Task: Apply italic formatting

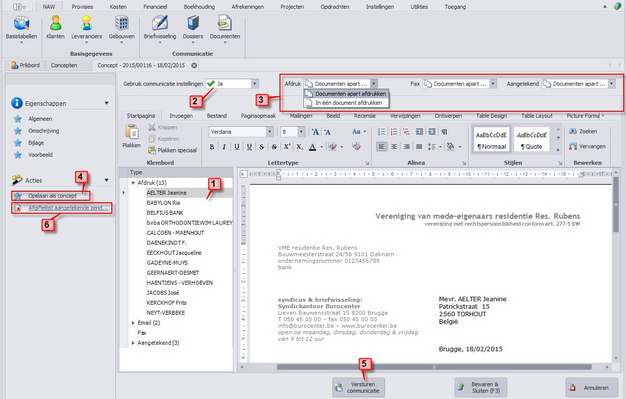Action: pyautogui.click(x=224, y=147)
